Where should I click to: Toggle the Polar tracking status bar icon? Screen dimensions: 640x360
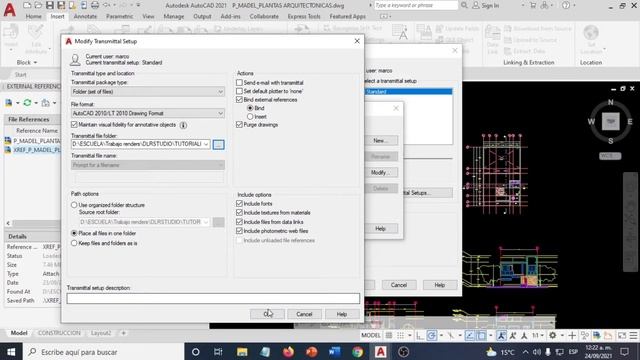432,336
